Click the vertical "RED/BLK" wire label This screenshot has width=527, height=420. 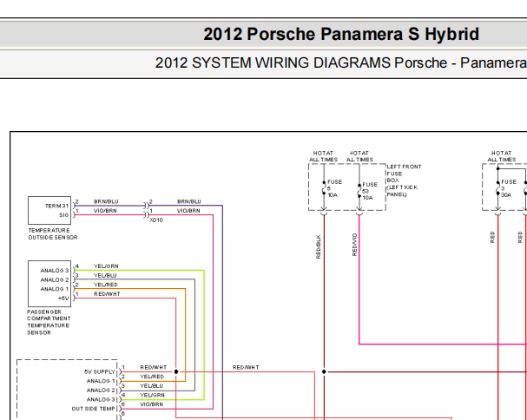(319, 246)
